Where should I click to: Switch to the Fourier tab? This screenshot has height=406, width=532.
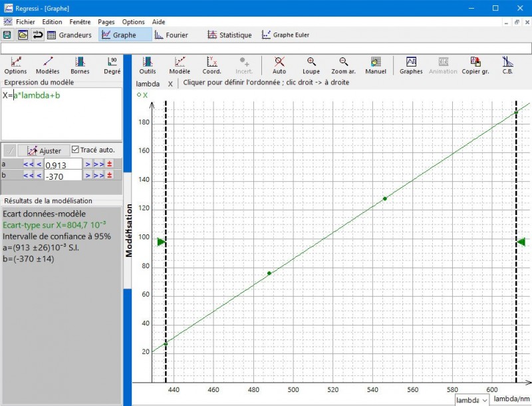pos(172,35)
